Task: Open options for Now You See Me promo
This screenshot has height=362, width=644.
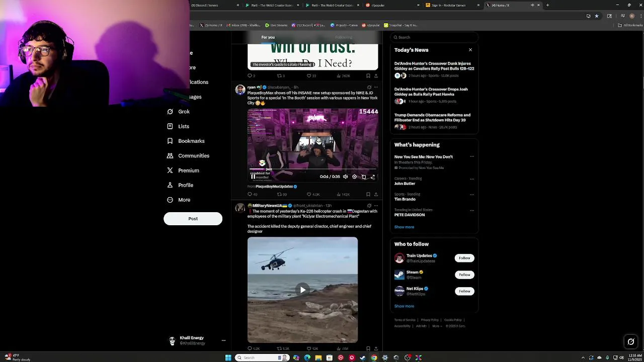Action: click(472, 156)
